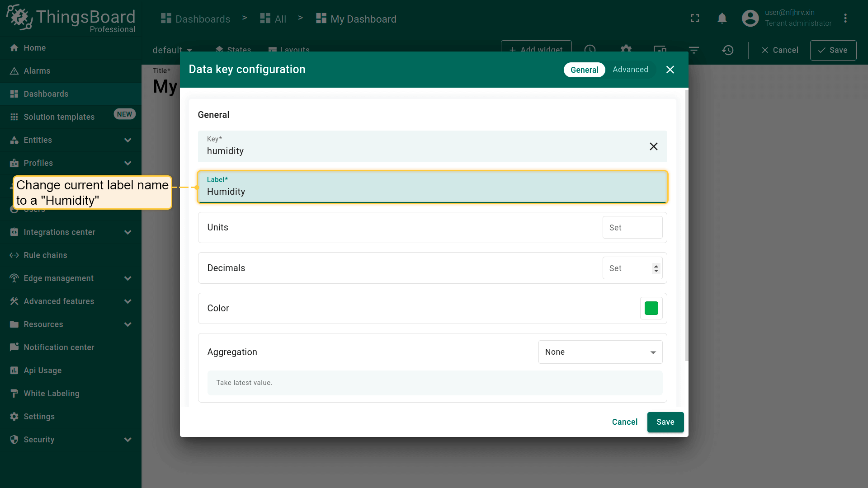Image resolution: width=868 pixels, height=488 pixels.
Task: Click the notifications bell icon
Action: pos(722,19)
